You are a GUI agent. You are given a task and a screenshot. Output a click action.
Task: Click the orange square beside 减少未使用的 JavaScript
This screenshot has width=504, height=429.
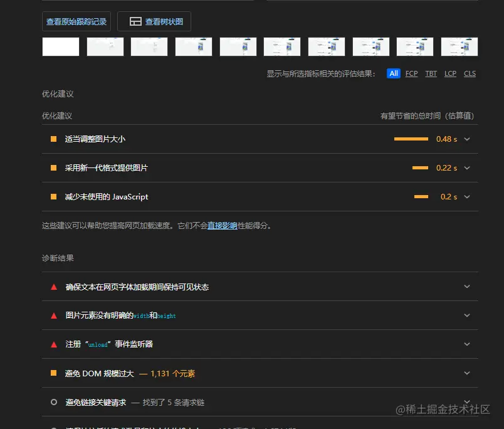[54, 197]
